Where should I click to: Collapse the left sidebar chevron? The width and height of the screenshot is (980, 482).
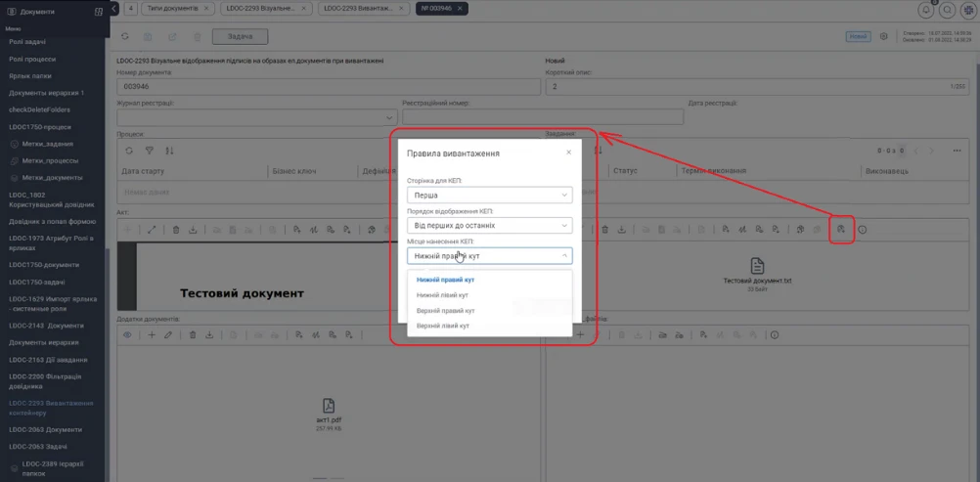(114, 9)
